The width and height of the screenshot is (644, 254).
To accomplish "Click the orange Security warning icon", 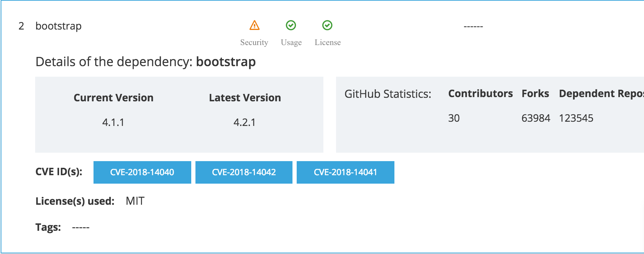I will (255, 25).
